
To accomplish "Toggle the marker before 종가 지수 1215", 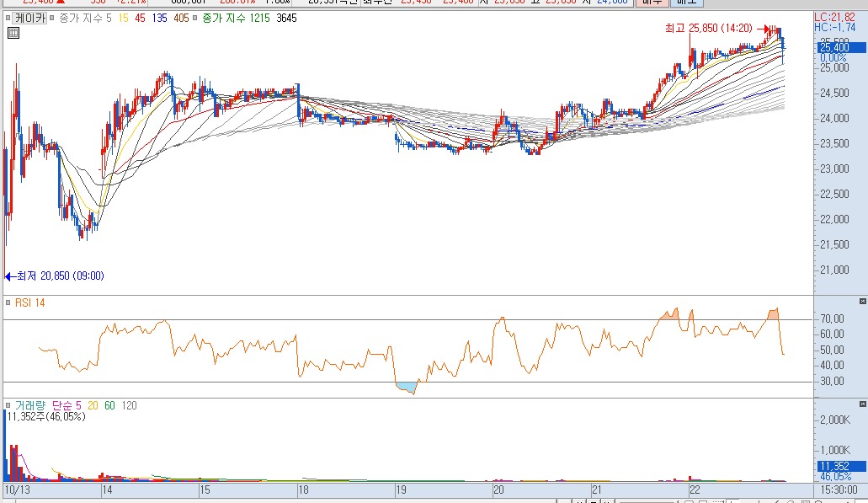I will click(194, 18).
